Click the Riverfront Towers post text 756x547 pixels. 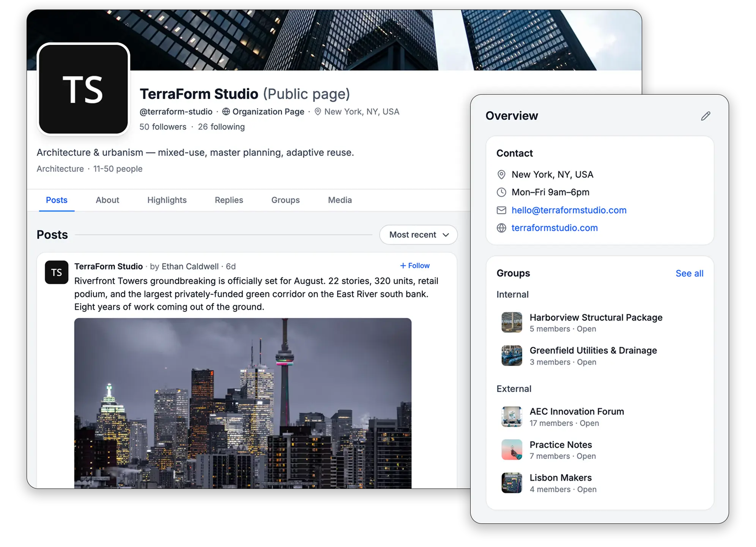coord(256,294)
